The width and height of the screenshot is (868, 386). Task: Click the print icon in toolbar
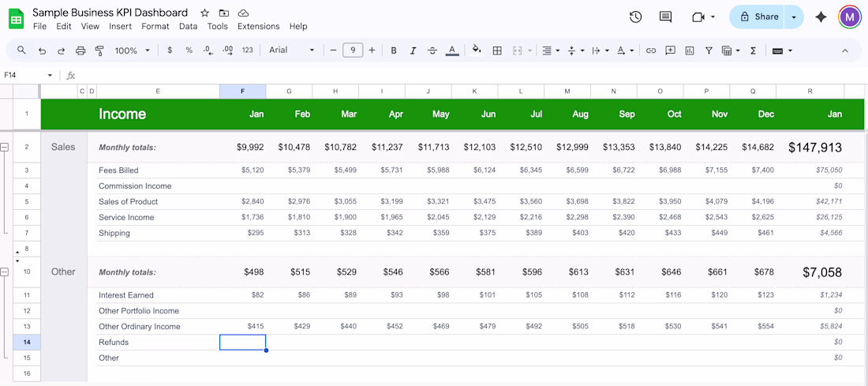(x=80, y=51)
